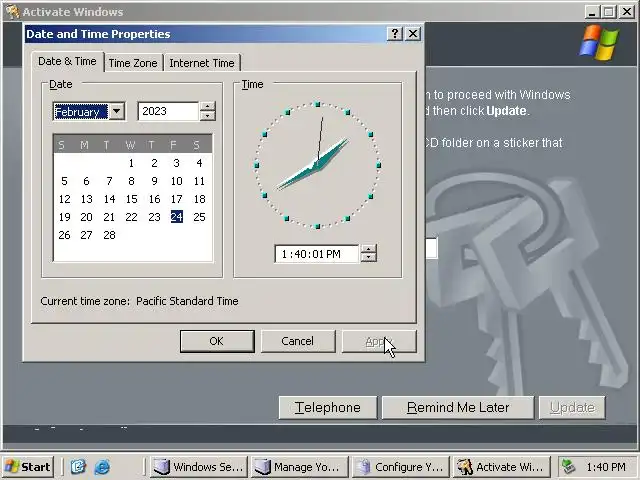Switch to Windows Se... taskbar window
Image resolution: width=640 pixels, height=480 pixels.
pyautogui.click(x=199, y=467)
